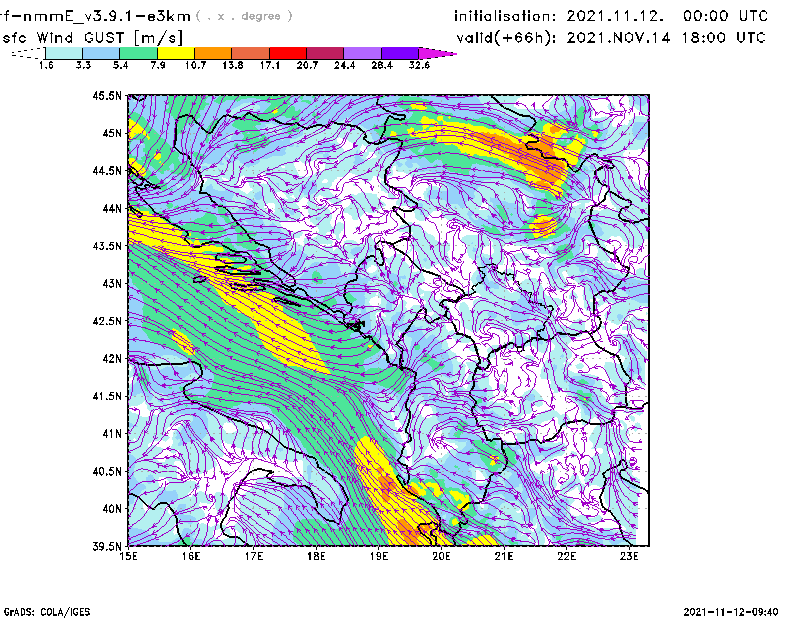Click the model name 'nmmE_v3.9.1-e3km' text
This screenshot has width=800, height=618.
[x=107, y=16]
